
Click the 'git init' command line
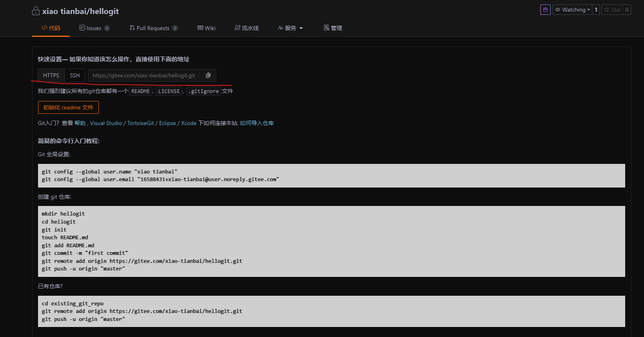(54, 230)
